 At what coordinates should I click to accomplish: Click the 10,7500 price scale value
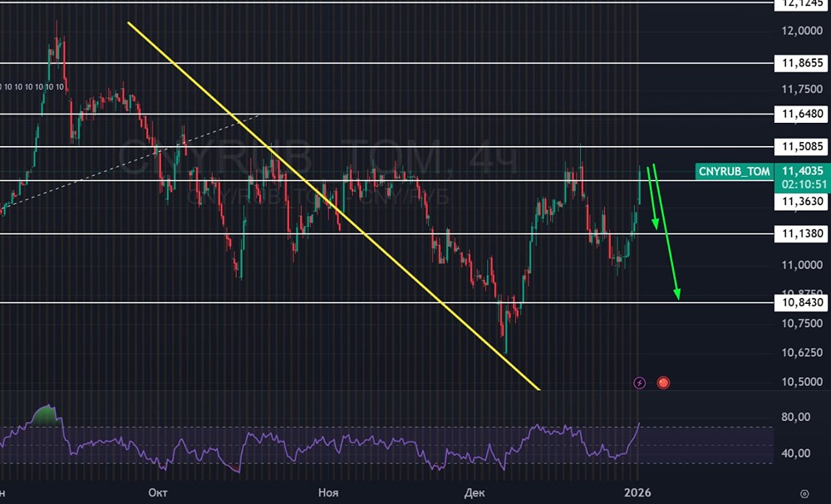click(x=802, y=324)
